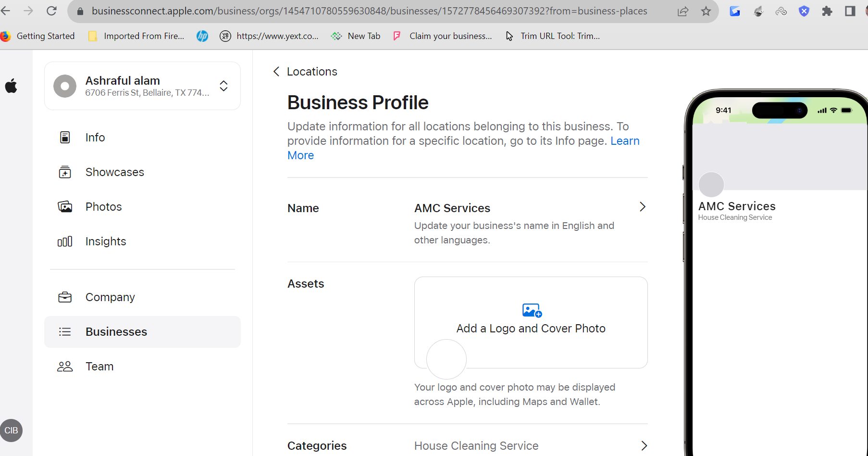Image resolution: width=868 pixels, height=456 pixels.
Task: Click Add a Logo and Cover Photo
Action: (x=531, y=329)
